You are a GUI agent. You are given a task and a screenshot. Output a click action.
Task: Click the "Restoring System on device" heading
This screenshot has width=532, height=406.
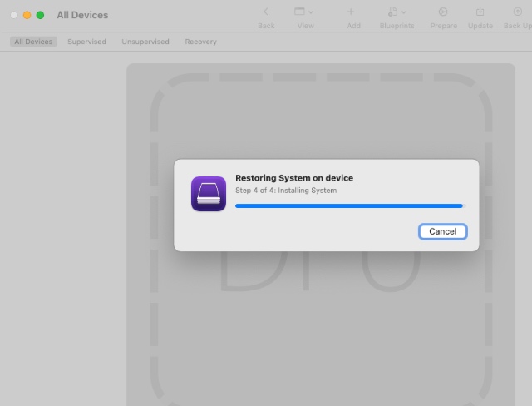pyautogui.click(x=294, y=178)
